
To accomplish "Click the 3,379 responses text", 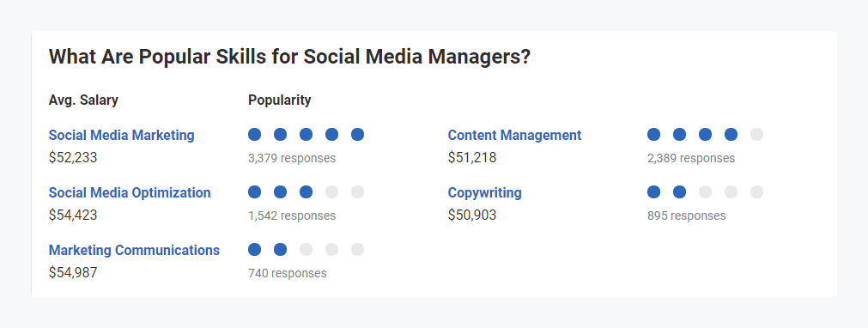I will pyautogui.click(x=292, y=158).
